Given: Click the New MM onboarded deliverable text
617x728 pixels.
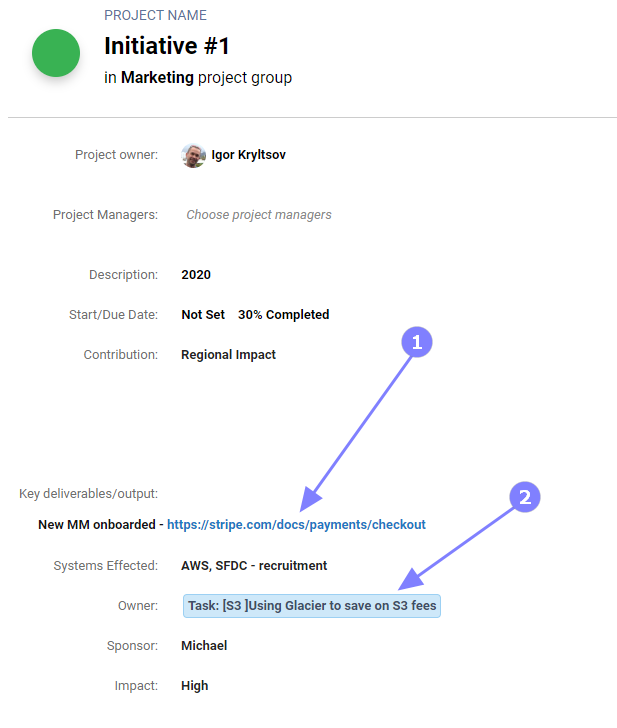Looking at the screenshot, I should tap(96, 524).
